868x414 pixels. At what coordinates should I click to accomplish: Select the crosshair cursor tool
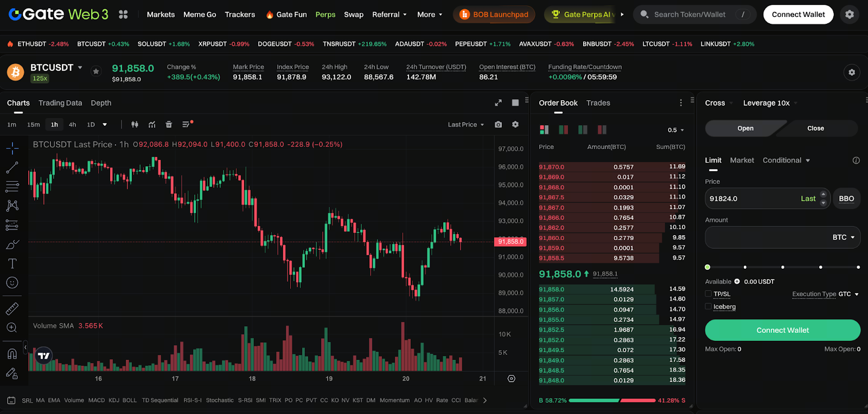[x=12, y=148]
